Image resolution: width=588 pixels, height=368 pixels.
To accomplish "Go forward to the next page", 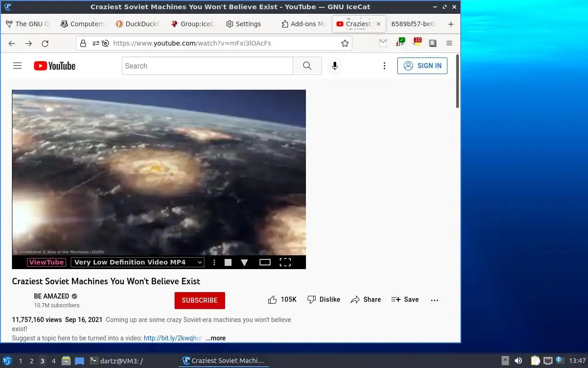I will pos(28,43).
